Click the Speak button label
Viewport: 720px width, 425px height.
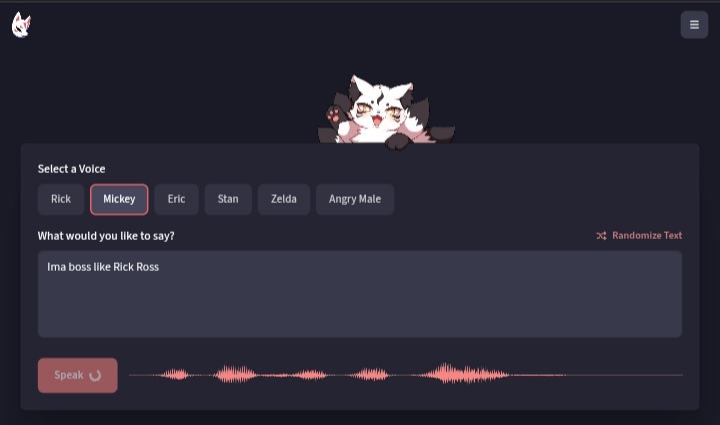69,375
